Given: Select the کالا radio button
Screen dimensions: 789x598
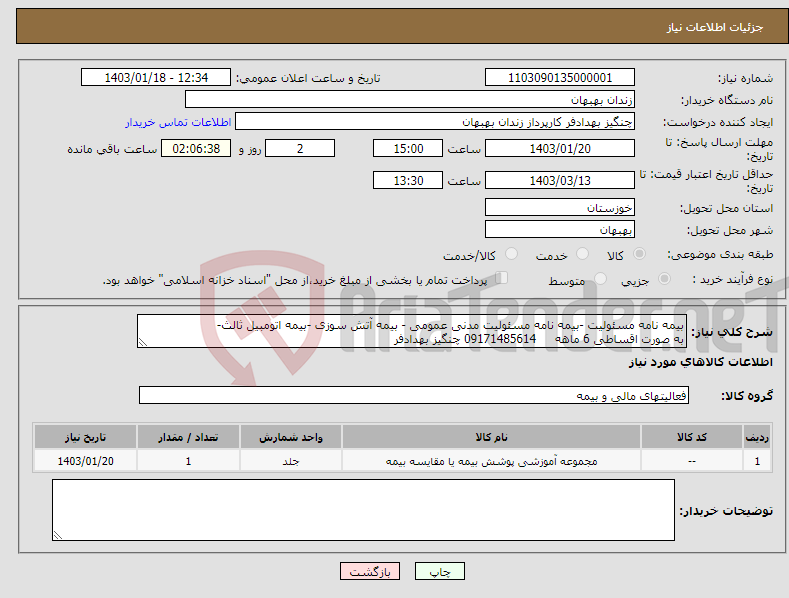Looking at the screenshot, I should pos(639,254).
